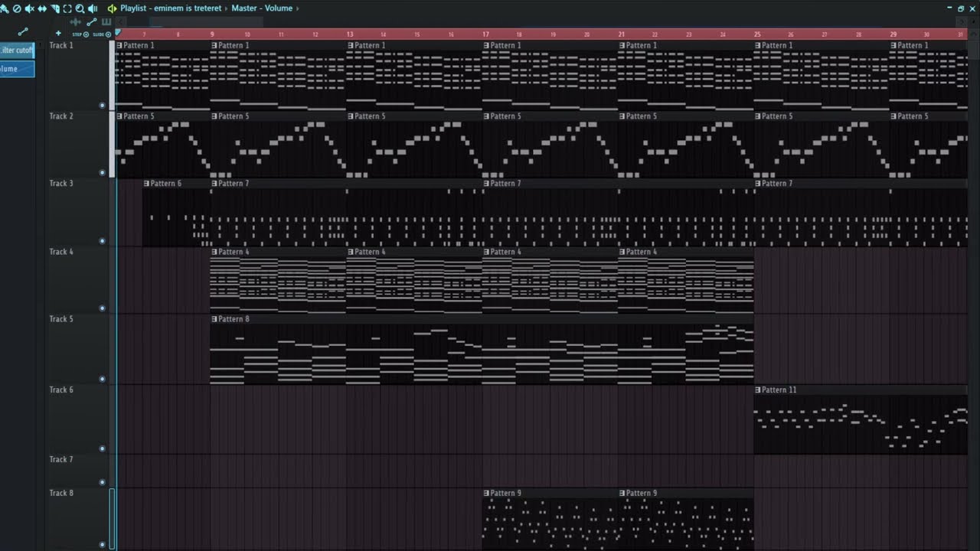Toggle the STEP editing mode

pos(80,34)
